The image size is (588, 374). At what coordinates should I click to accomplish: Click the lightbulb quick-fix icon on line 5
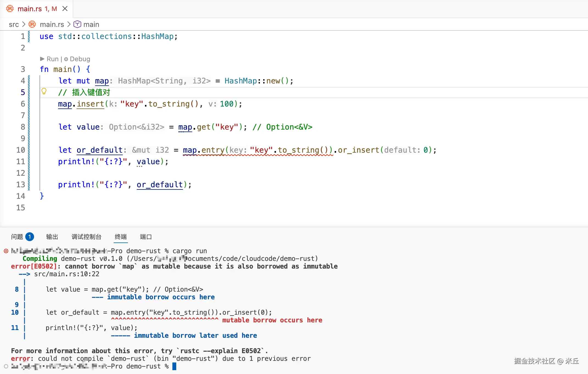pyautogui.click(x=44, y=91)
